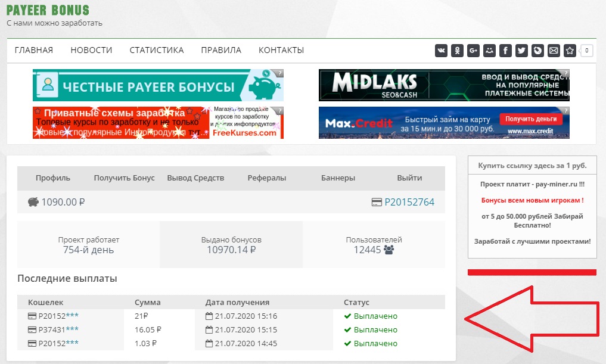Viewport: 606px width, 364px height.
Task: Click Выйти to log out
Action: (409, 178)
